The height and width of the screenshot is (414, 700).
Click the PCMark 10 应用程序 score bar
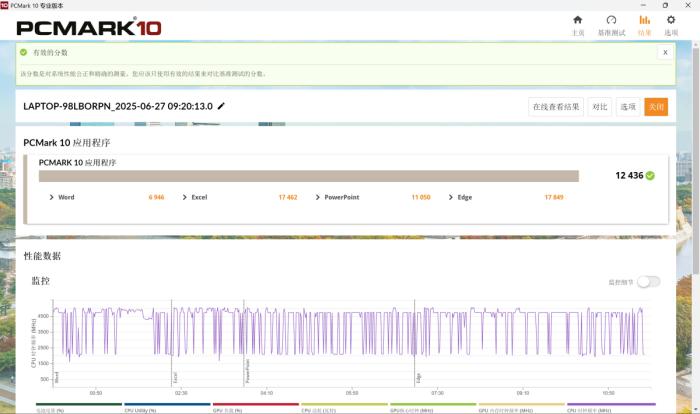(x=308, y=176)
